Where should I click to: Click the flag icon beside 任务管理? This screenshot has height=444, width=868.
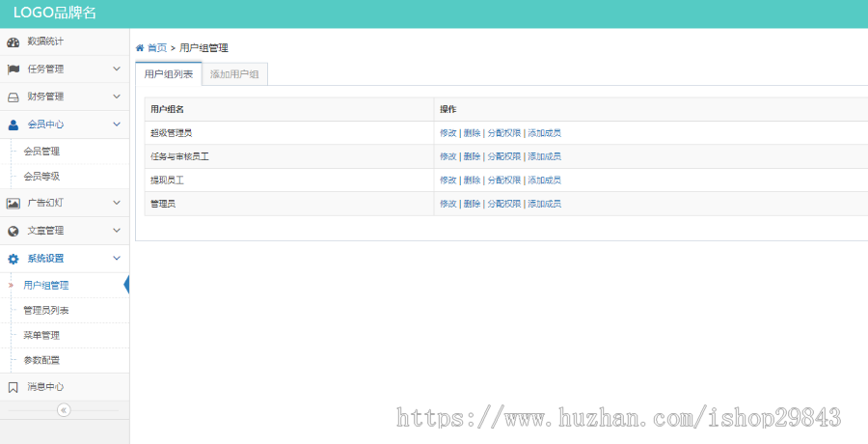coord(13,69)
